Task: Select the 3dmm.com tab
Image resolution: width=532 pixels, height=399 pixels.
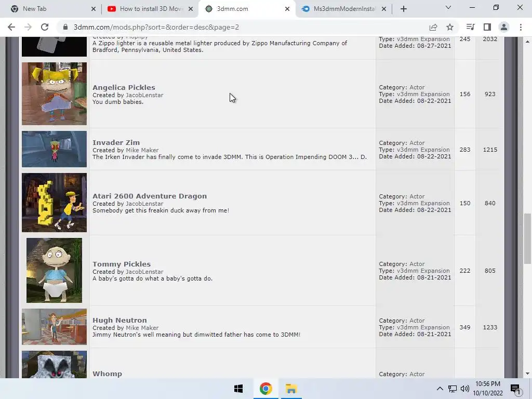Action: (247, 9)
